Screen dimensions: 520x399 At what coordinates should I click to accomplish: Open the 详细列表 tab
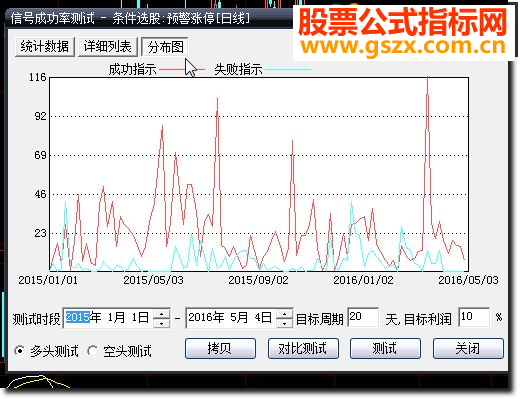(107, 47)
